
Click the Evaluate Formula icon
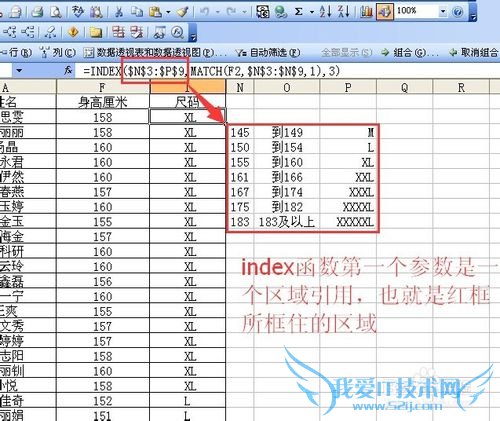[177, 32]
